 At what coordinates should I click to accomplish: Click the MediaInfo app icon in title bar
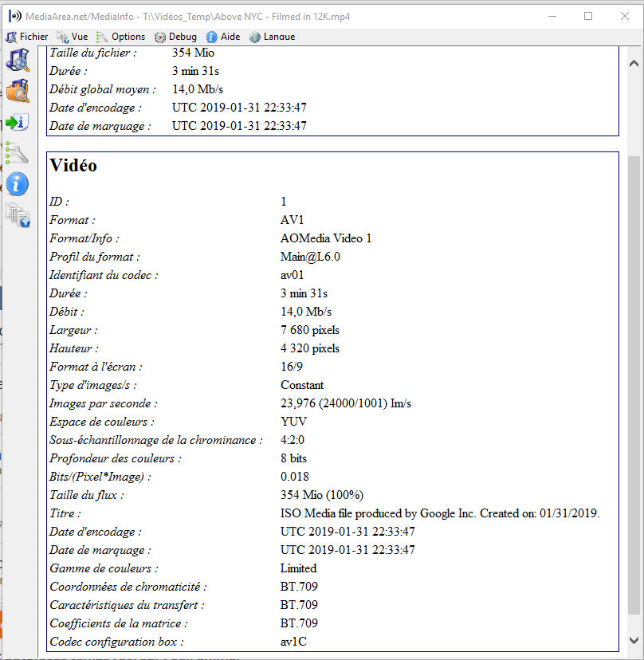[14, 16]
